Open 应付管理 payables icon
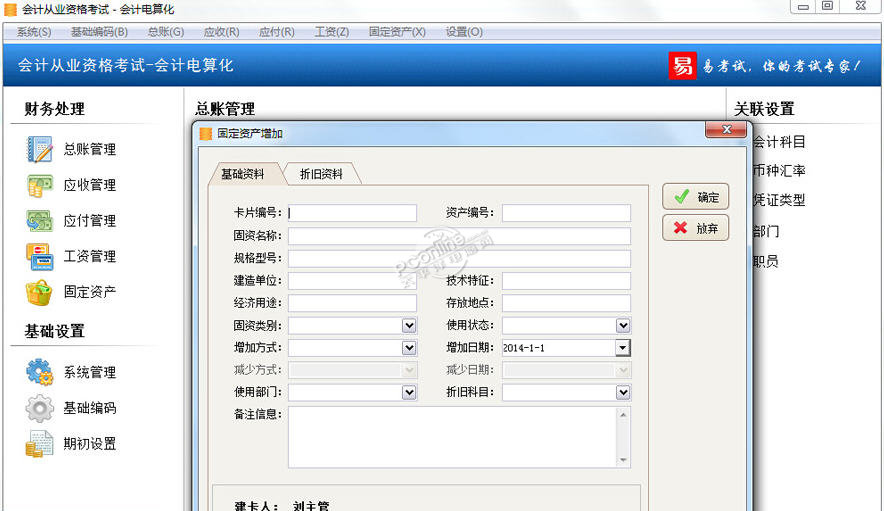Viewport: 884px width, 511px height. [39, 221]
